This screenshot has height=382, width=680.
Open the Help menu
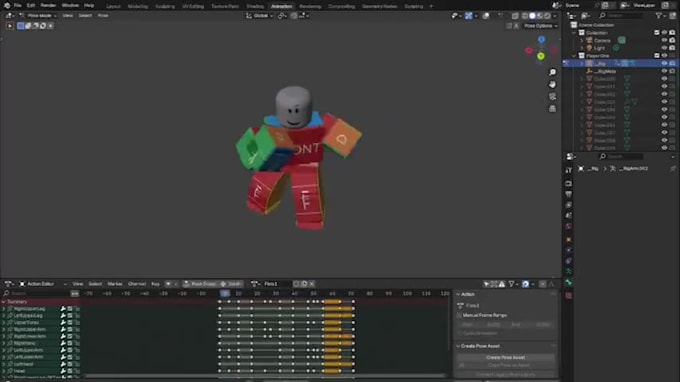point(89,6)
